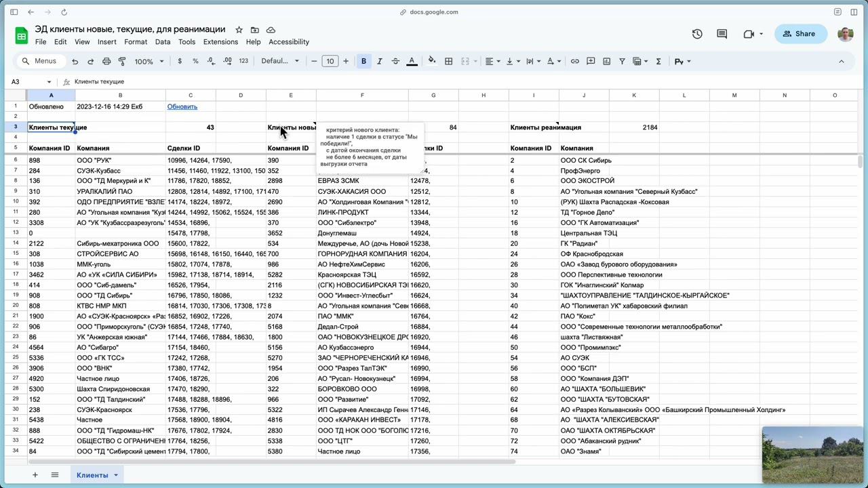Open the Format menu

click(x=136, y=42)
